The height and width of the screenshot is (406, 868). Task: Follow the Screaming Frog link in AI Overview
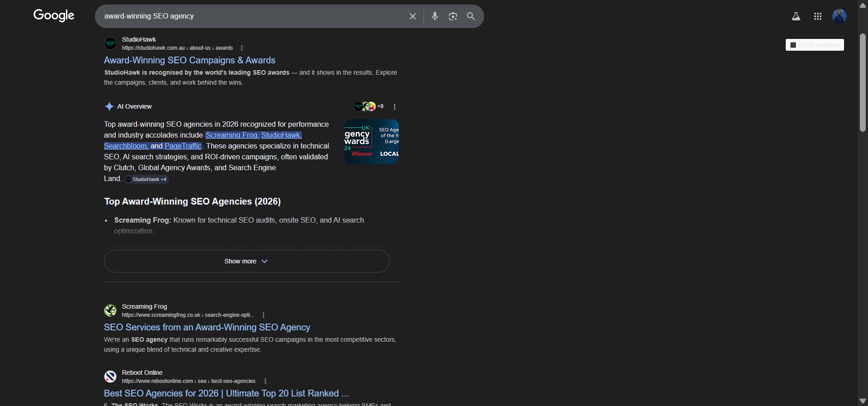coord(231,135)
